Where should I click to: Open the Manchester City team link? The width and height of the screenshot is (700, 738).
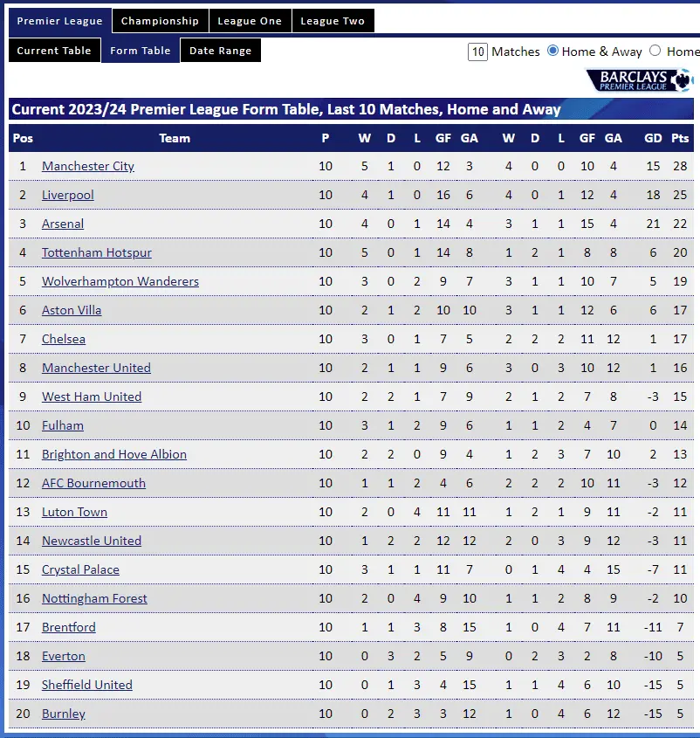[x=88, y=166]
